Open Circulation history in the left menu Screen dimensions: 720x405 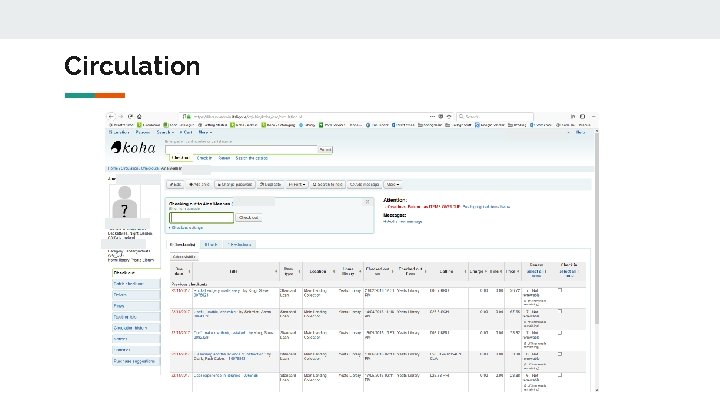[x=136, y=328]
